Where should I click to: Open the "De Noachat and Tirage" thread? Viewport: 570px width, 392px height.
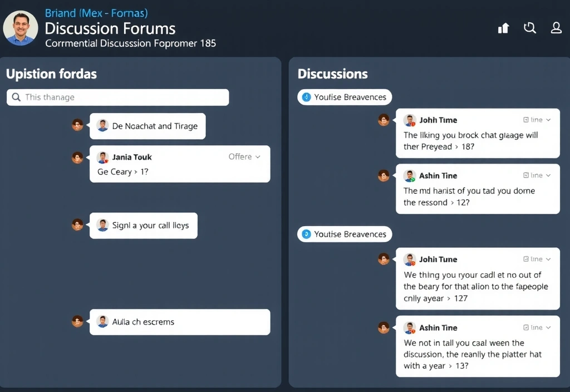(x=155, y=126)
